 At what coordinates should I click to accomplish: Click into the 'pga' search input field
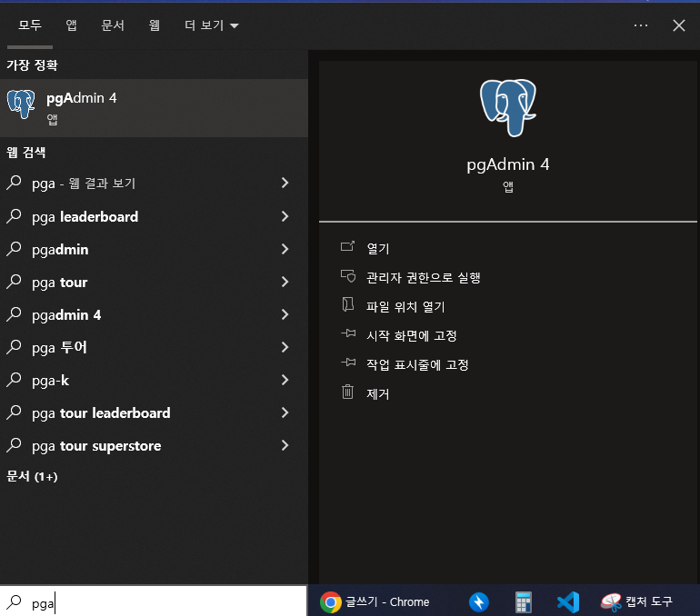153,602
